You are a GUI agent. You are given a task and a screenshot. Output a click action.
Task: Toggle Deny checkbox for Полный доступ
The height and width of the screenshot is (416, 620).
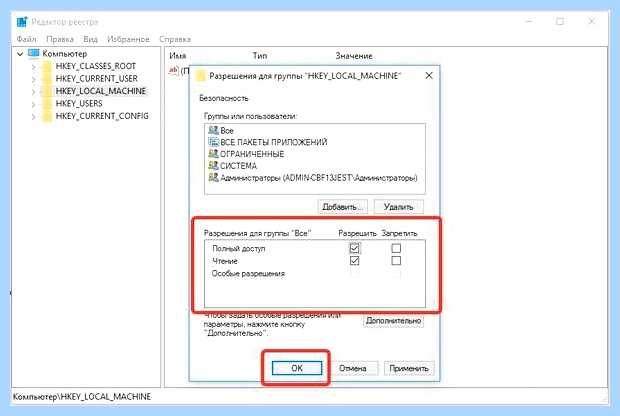tap(396, 248)
